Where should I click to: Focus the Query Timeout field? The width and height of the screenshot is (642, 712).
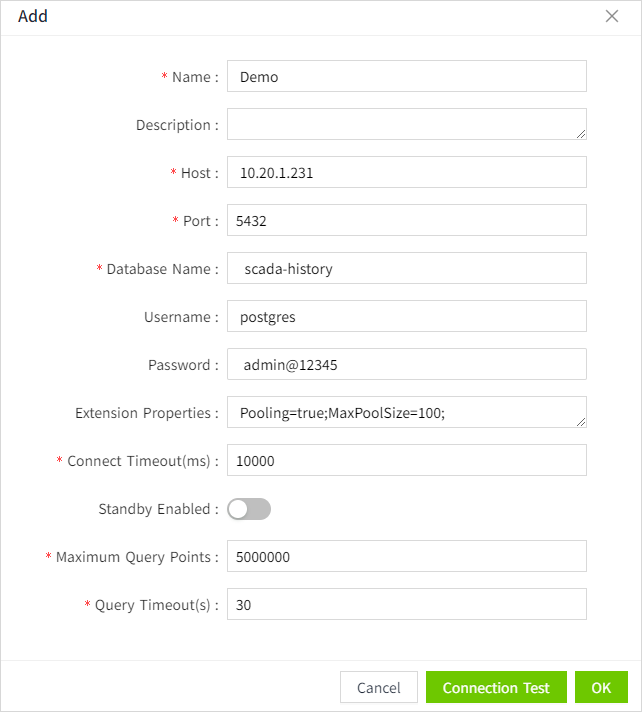[x=406, y=605]
